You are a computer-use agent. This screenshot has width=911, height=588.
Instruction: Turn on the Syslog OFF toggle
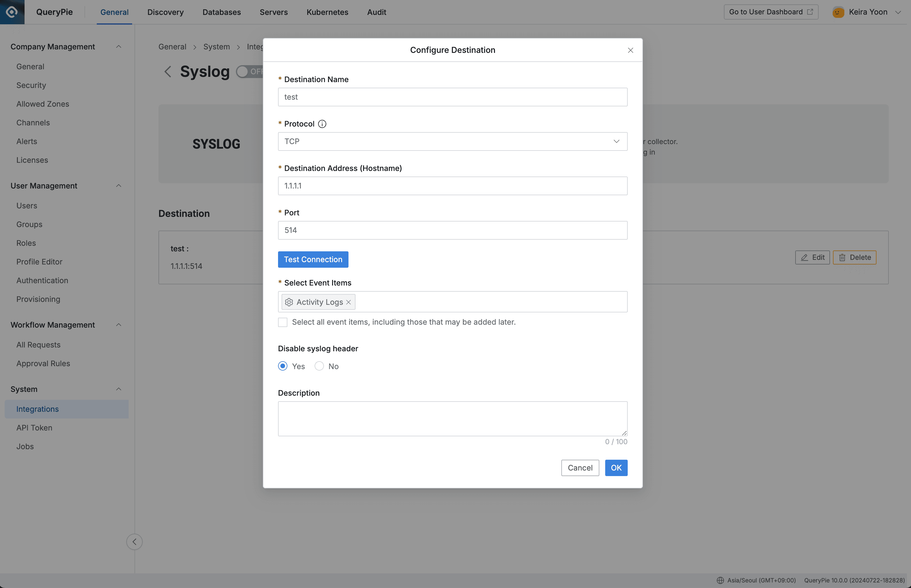(243, 71)
